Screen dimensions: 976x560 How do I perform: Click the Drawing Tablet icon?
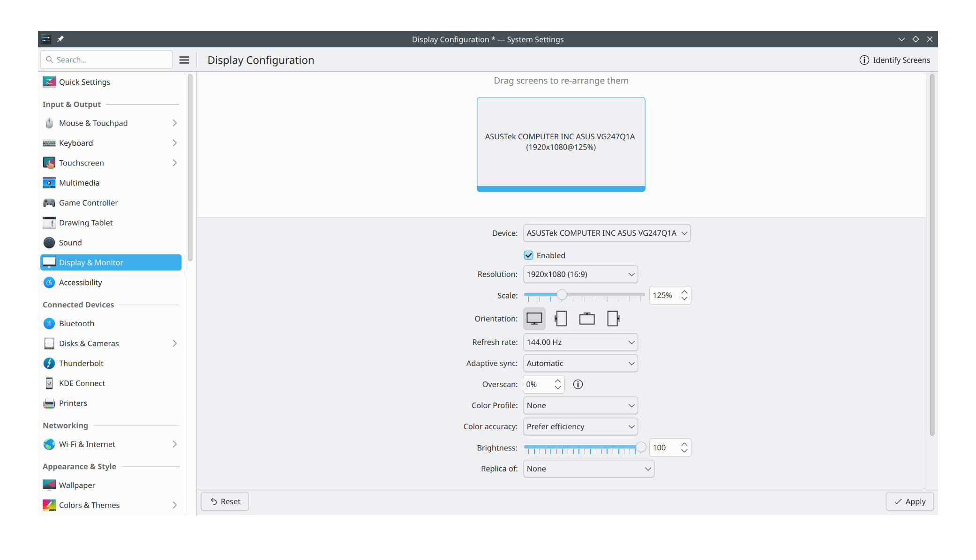(x=49, y=223)
